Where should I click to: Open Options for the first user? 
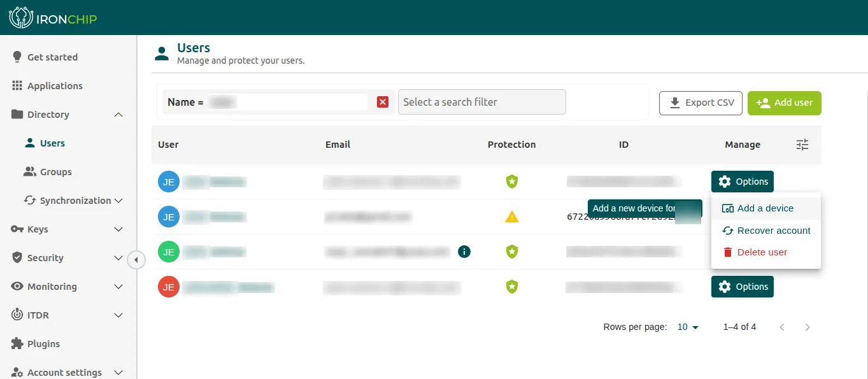(743, 182)
